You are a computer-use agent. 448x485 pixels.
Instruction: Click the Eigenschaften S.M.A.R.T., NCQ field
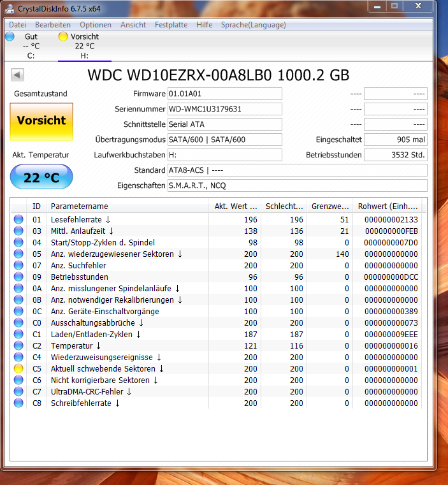[298, 185]
